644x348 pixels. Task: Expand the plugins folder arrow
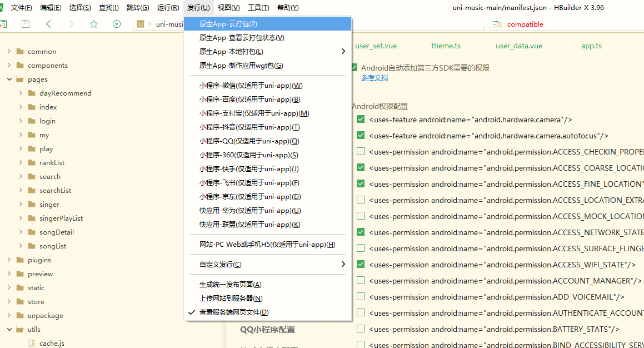pos(9,260)
